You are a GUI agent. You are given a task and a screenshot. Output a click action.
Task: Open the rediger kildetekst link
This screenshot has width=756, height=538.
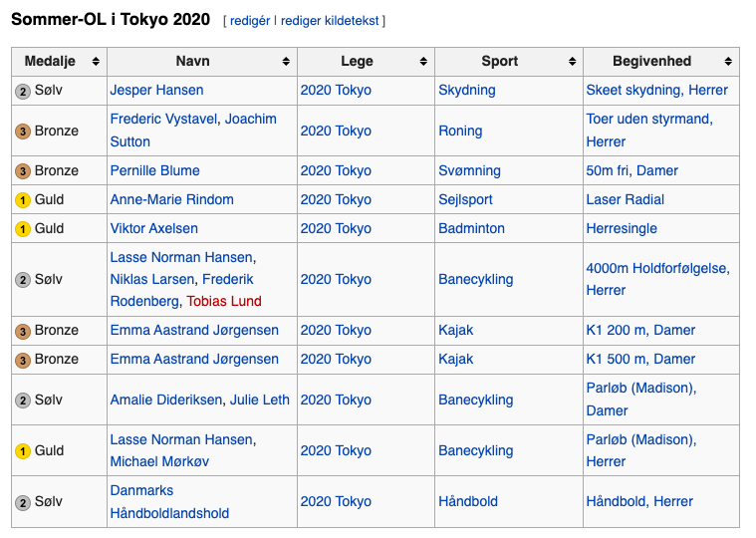tap(330, 21)
